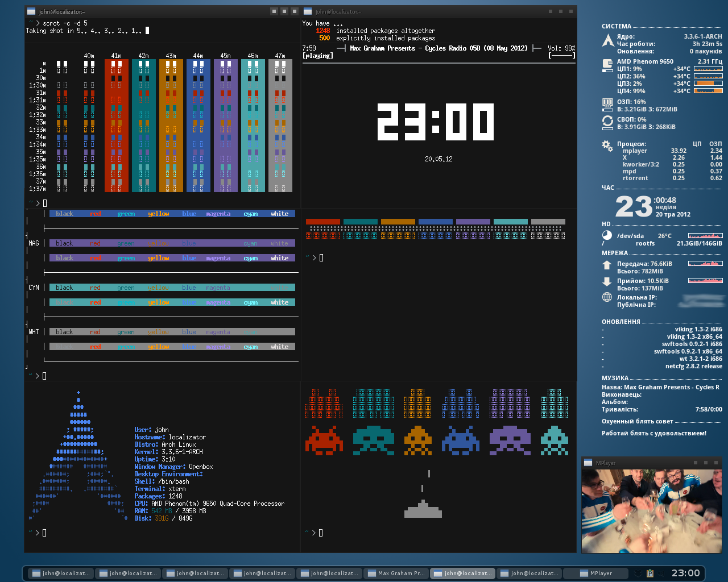Open the MPlayer titlebar window menu icon
Viewport: 728px width, 582px height.
coord(589,463)
